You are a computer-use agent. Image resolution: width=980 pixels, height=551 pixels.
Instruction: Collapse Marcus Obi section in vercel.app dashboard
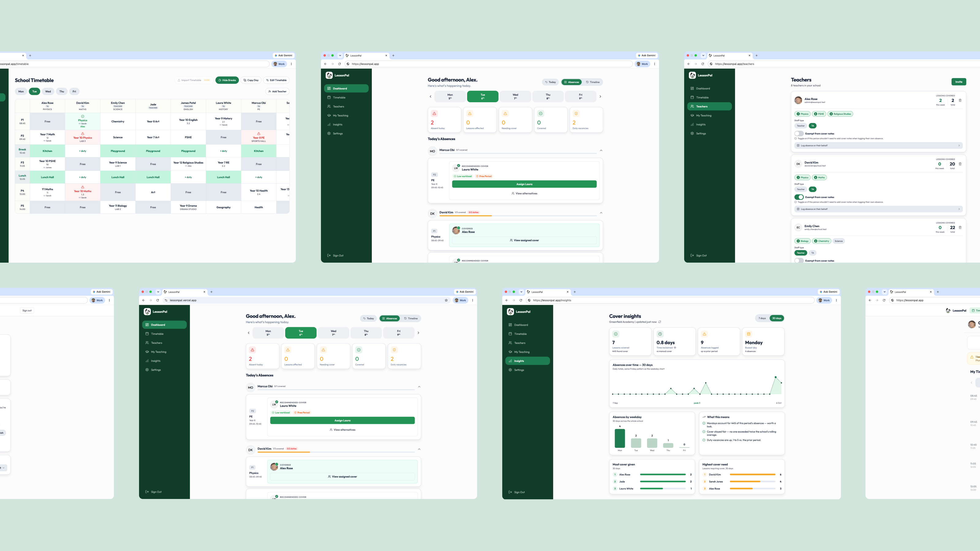click(x=419, y=387)
